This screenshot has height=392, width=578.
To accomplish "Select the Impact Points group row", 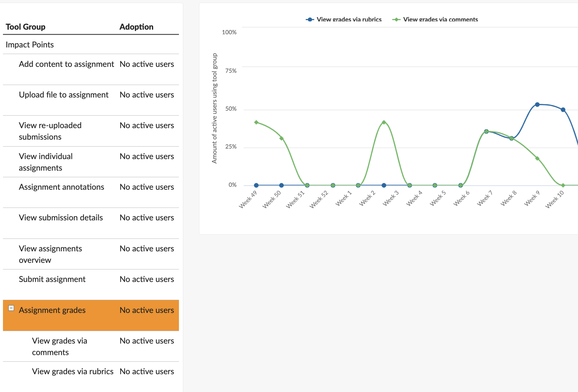I will [x=30, y=45].
